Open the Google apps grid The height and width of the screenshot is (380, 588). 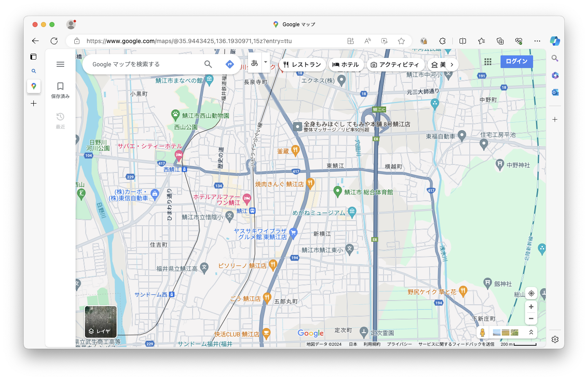488,62
